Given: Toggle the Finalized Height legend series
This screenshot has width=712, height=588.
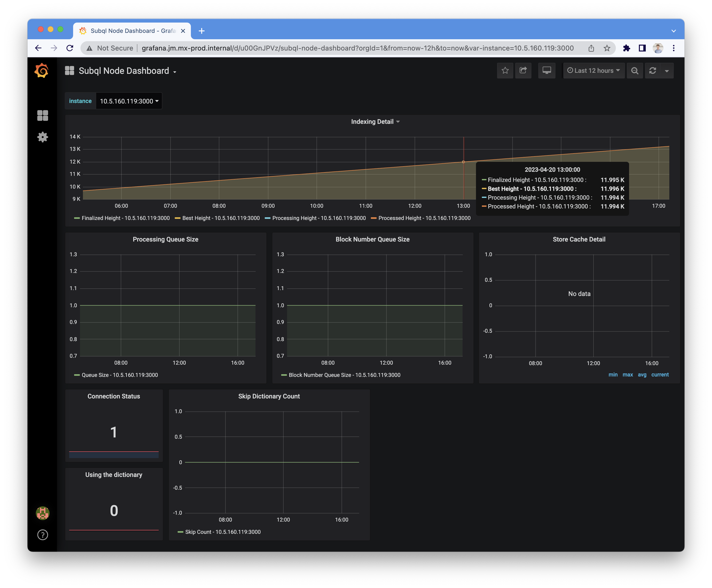Looking at the screenshot, I should tap(125, 218).
